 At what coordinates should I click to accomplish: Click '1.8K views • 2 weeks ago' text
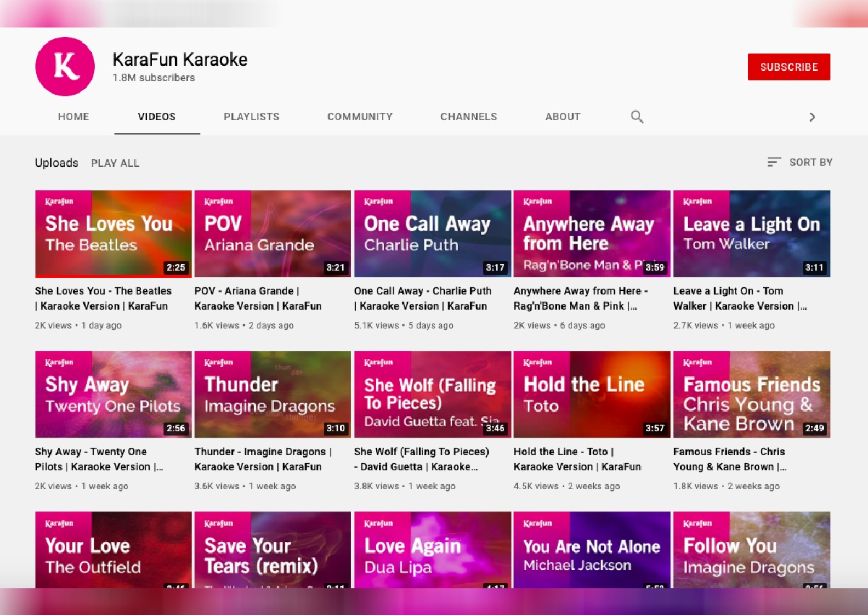point(726,486)
